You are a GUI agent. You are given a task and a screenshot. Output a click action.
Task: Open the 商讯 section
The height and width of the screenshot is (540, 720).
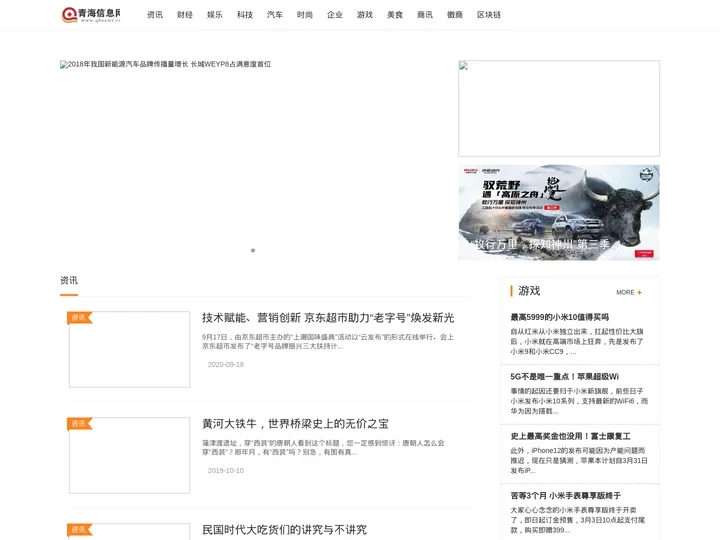(x=425, y=15)
